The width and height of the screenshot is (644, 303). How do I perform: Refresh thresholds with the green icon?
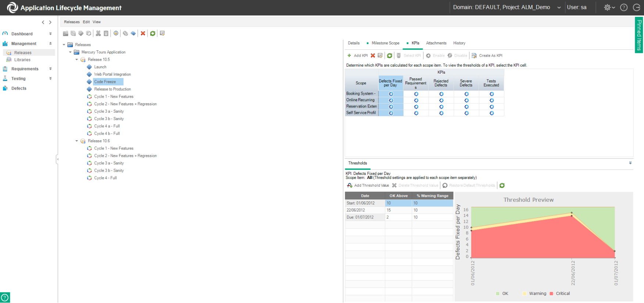[502, 186]
